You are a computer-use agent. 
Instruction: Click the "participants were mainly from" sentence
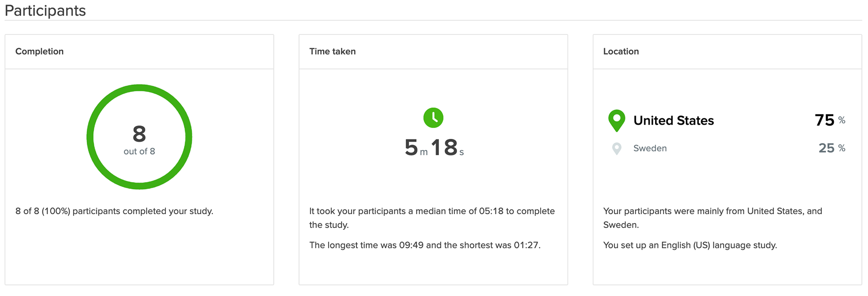(712, 217)
